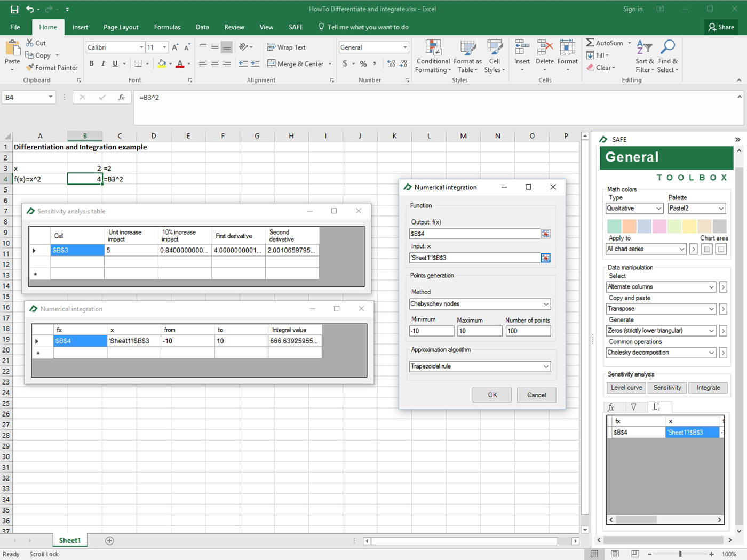Click Insert cells icon
This screenshot has width=747, height=560.
522,47
